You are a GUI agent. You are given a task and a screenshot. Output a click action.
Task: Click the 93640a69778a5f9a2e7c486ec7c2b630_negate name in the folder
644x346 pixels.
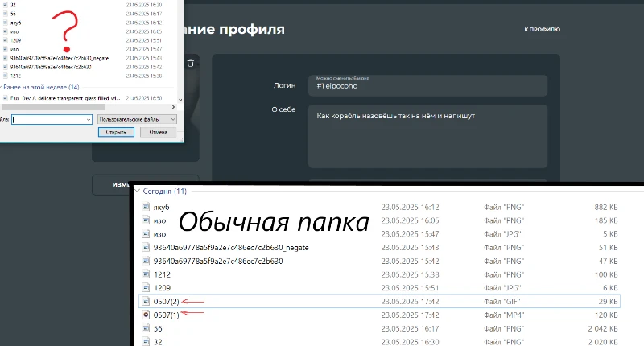pos(231,248)
